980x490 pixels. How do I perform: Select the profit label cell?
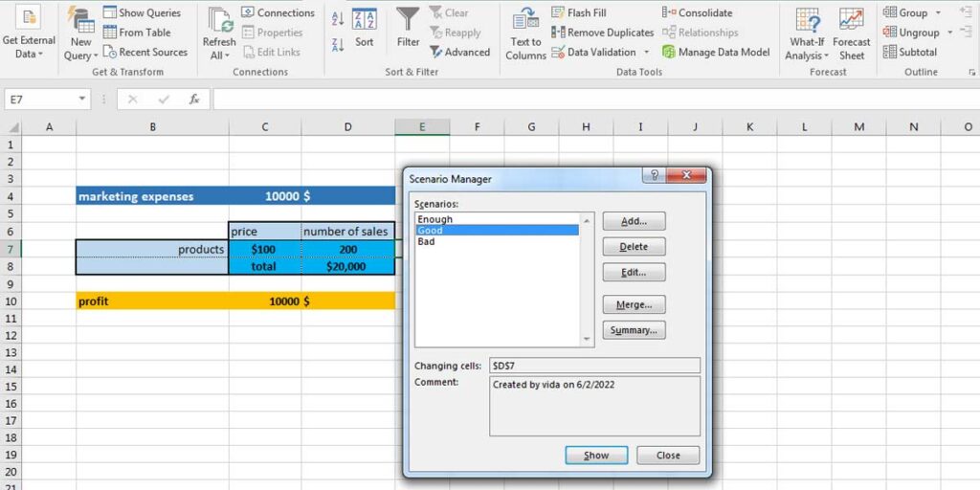[x=152, y=301]
